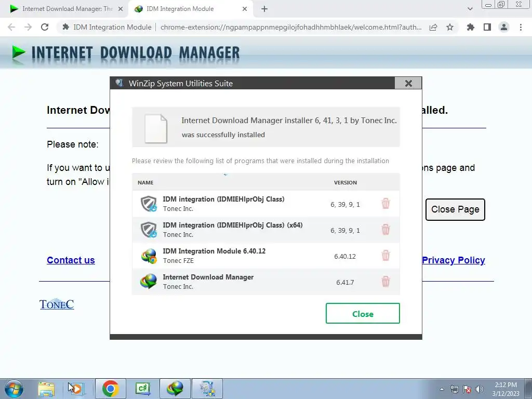Click trash icon for Internet Download Manager 6.41.7

point(385,282)
